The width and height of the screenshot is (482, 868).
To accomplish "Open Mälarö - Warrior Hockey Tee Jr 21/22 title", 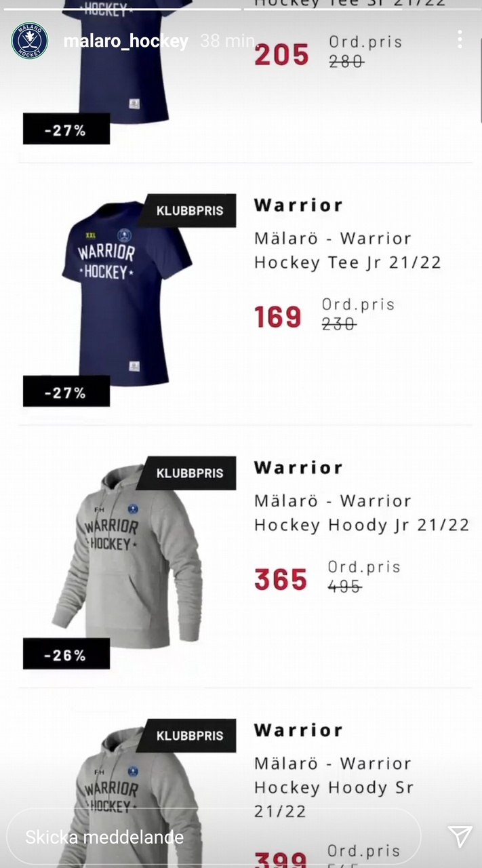I will click(x=348, y=251).
